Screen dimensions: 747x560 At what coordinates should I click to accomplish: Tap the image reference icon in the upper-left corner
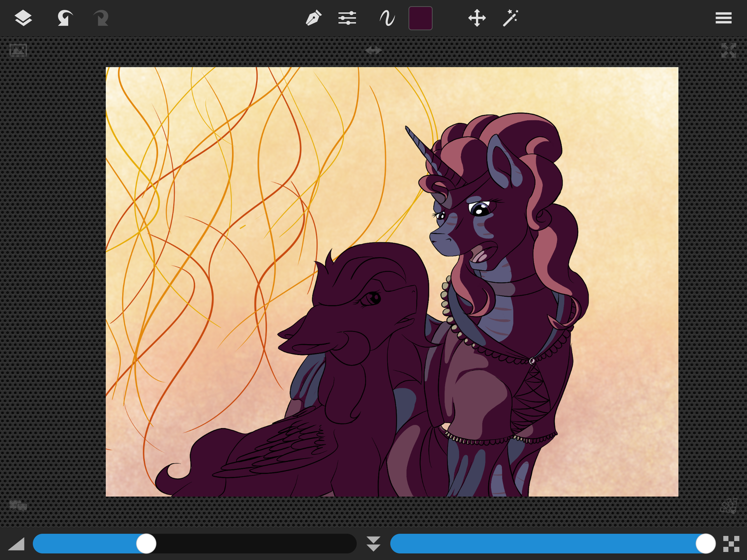coord(18,51)
